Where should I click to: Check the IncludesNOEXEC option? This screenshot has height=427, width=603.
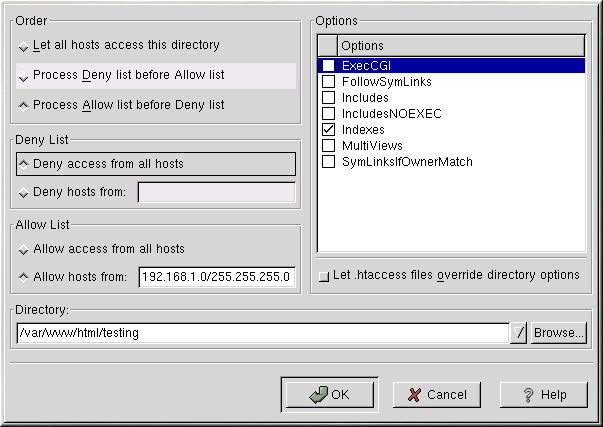tap(328, 114)
